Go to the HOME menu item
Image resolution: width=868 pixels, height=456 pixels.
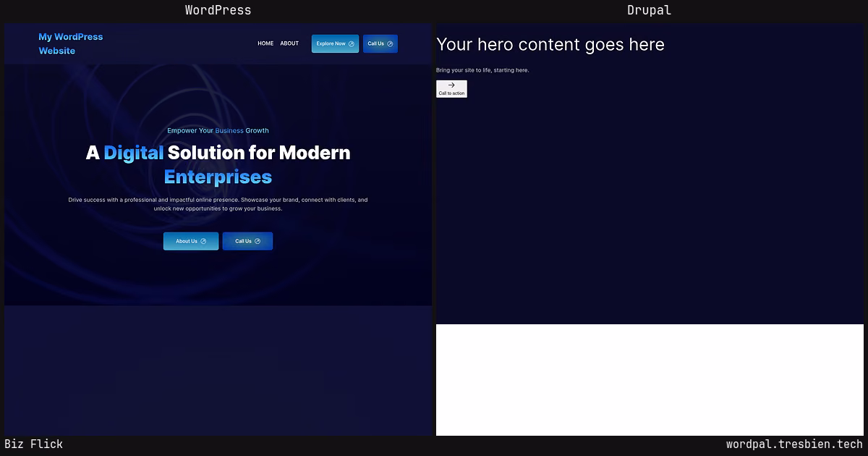265,43
